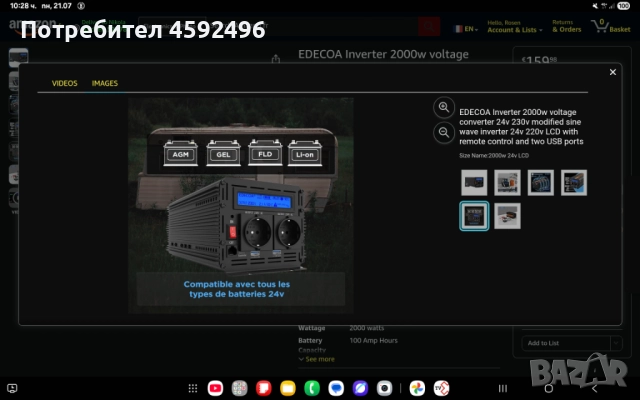Show recent apps via navigation bar
This screenshot has width=640, height=400.
tap(503, 388)
